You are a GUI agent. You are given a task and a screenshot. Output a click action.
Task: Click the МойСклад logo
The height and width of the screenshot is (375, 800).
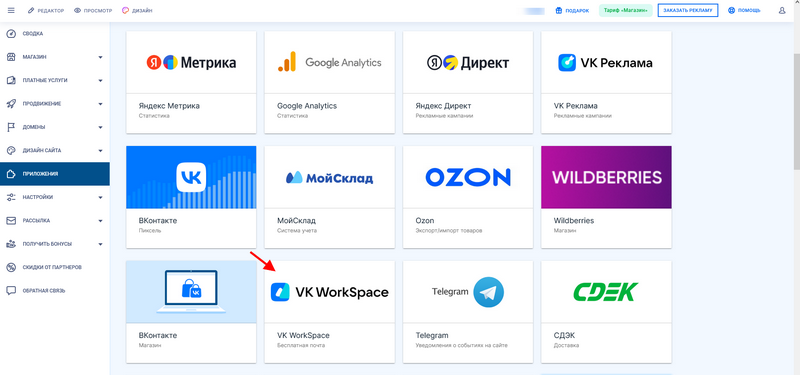(330, 178)
